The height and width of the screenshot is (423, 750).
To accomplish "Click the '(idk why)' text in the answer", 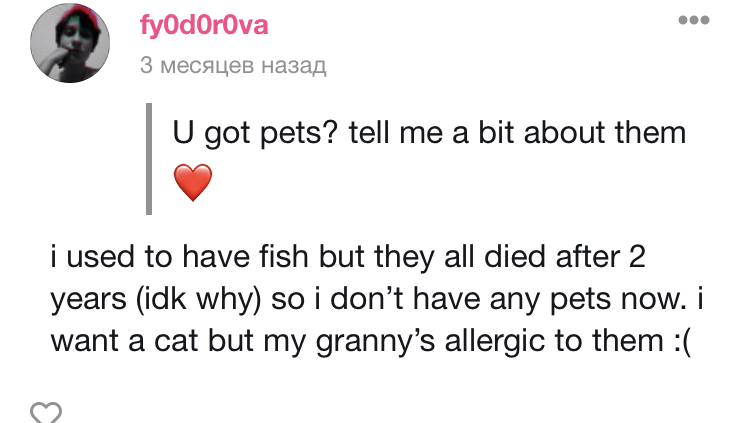I will [x=199, y=300].
